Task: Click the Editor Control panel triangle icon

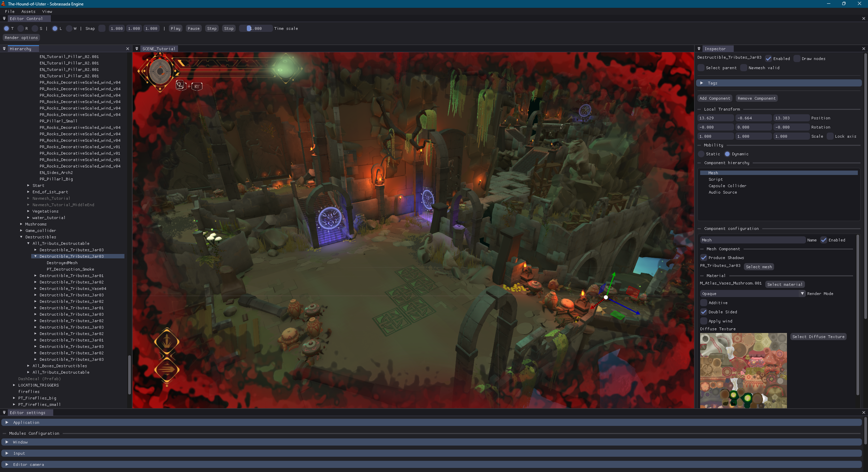Action: click(x=4, y=19)
